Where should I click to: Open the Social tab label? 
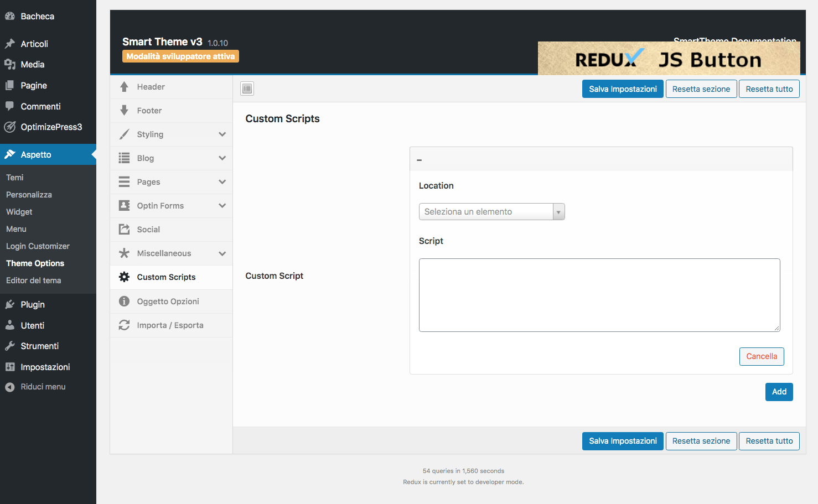tap(148, 230)
